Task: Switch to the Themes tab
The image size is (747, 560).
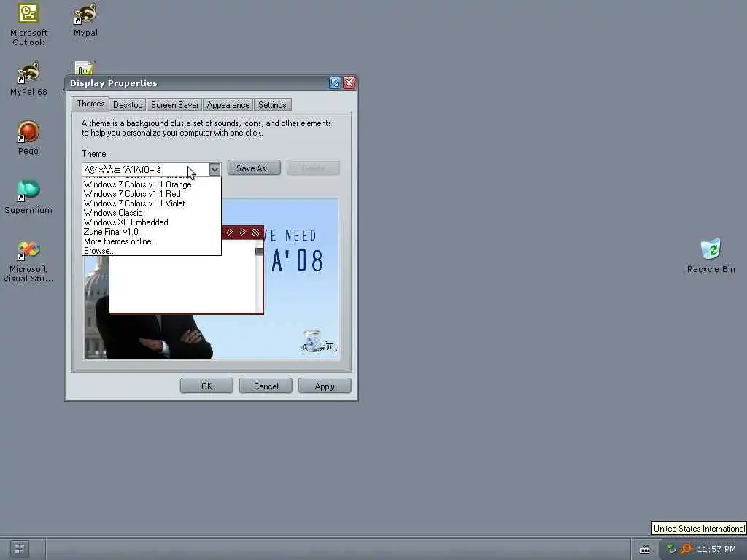Action: point(90,104)
